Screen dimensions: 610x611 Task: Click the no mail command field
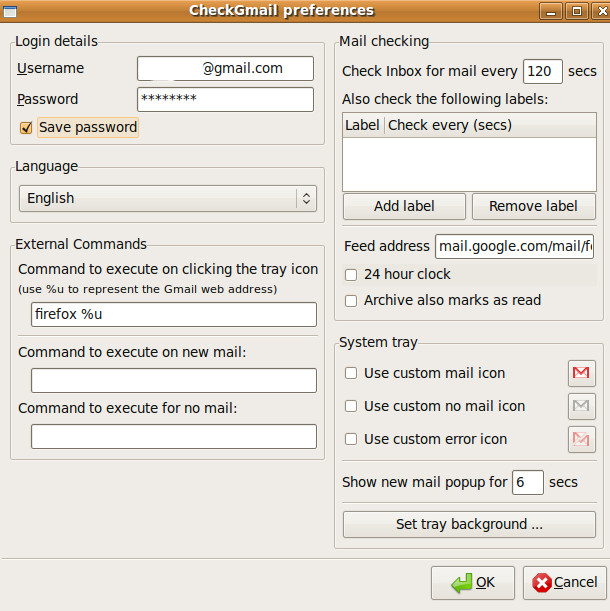(174, 436)
